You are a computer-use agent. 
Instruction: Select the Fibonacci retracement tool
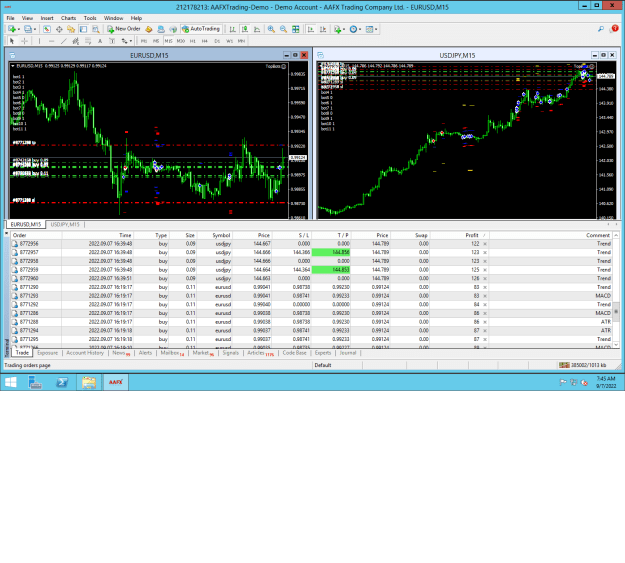coord(88,41)
